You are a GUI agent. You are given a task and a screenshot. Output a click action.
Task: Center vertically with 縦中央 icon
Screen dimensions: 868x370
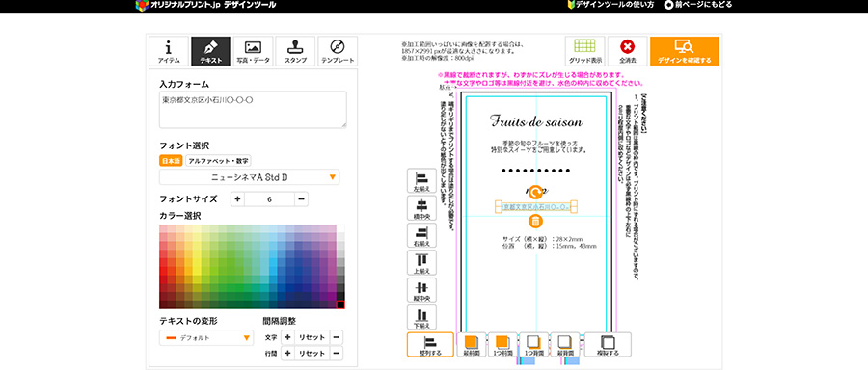[x=421, y=290]
